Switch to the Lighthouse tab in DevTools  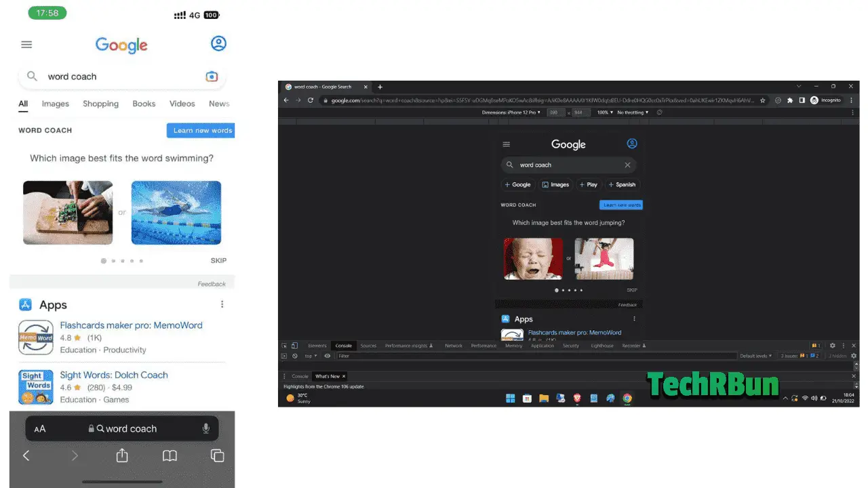tap(602, 346)
